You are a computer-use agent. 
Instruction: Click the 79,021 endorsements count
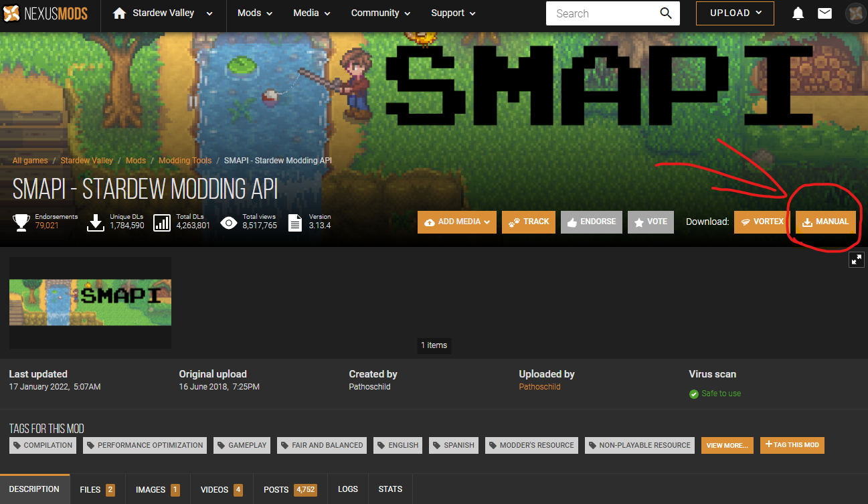pyautogui.click(x=47, y=226)
